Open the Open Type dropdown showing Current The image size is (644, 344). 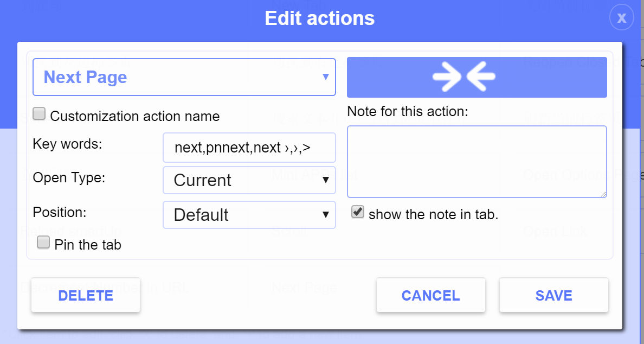tap(249, 180)
